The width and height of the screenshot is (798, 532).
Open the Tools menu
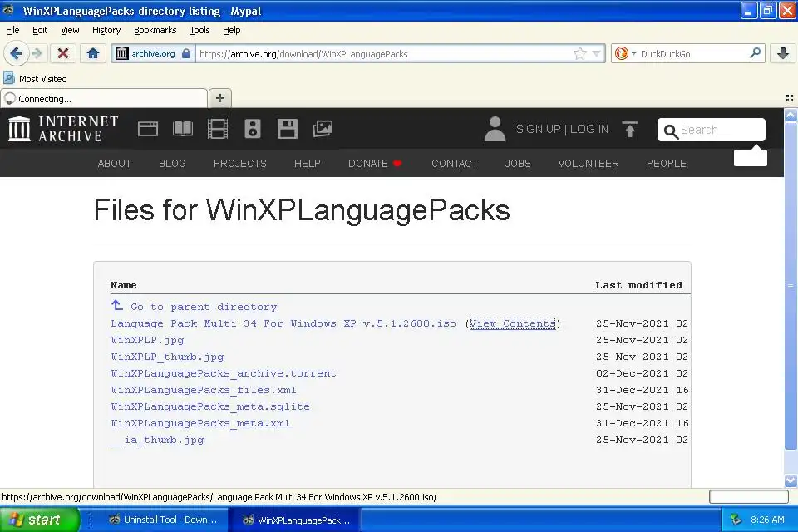(200, 30)
